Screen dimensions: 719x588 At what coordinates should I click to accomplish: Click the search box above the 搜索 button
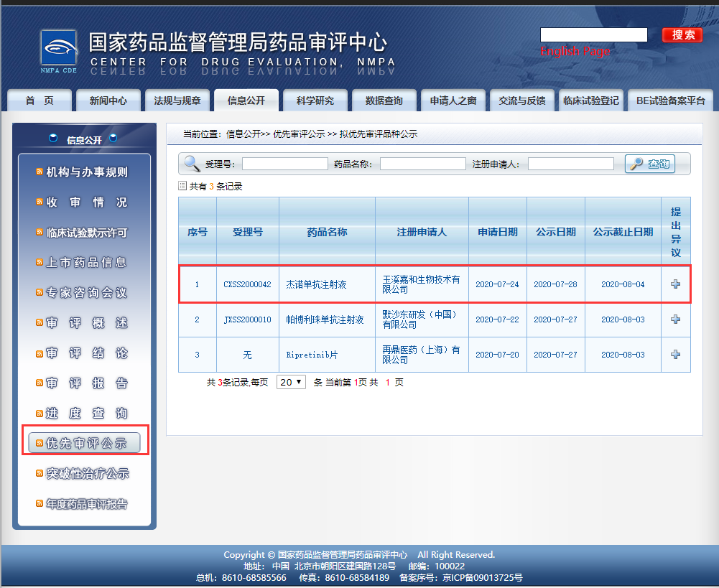coord(593,34)
